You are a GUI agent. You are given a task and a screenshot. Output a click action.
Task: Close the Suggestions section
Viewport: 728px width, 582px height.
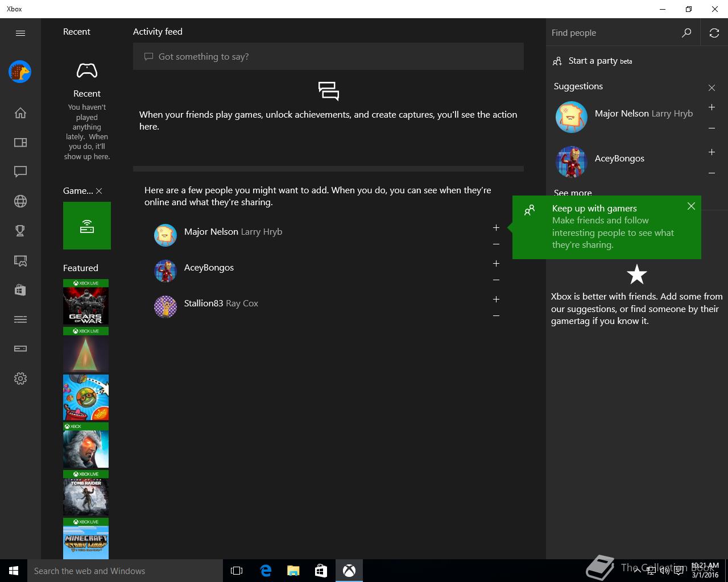click(x=712, y=88)
